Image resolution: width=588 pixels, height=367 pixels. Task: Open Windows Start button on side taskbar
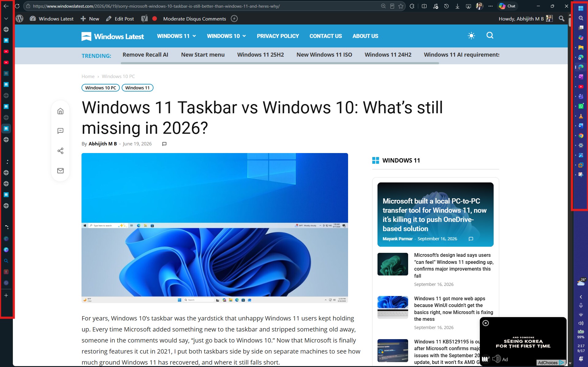581,8
